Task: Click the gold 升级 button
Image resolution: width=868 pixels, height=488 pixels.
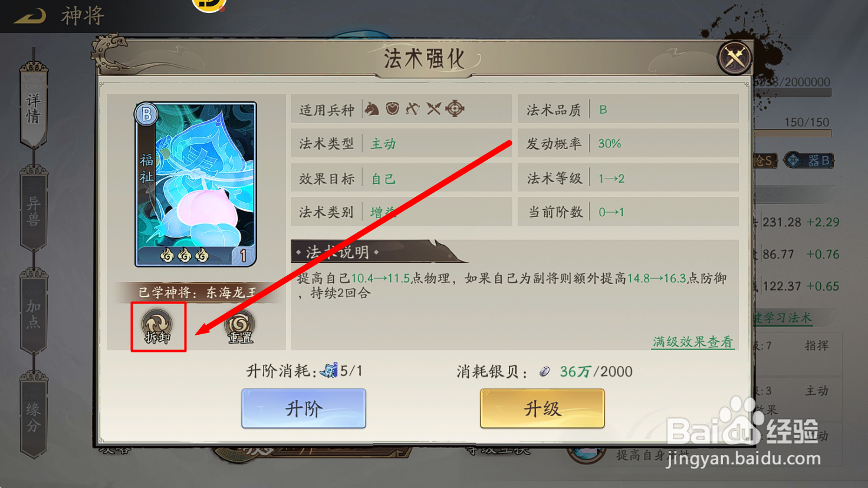Action: 542,408
